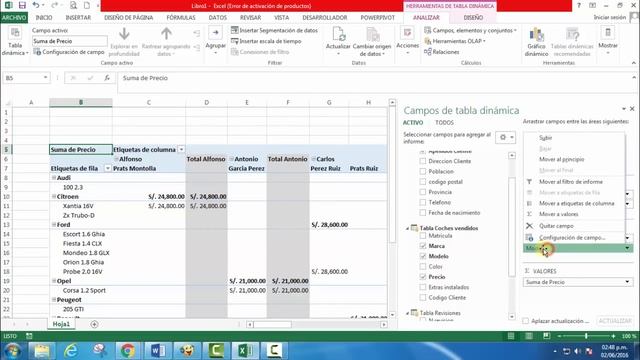Click Gráfico dinámico icon
The image size is (640, 360).
(536, 34)
